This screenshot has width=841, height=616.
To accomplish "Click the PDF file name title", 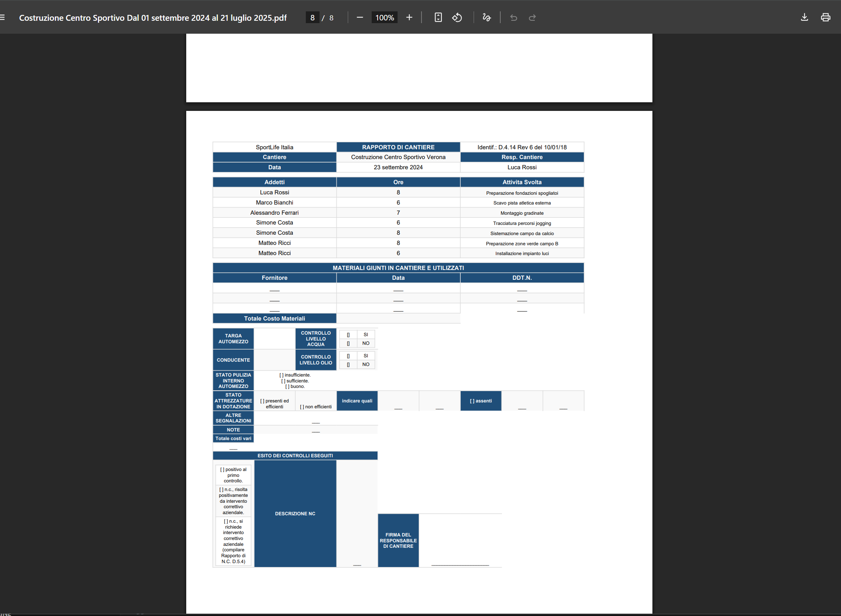I will click(x=153, y=18).
